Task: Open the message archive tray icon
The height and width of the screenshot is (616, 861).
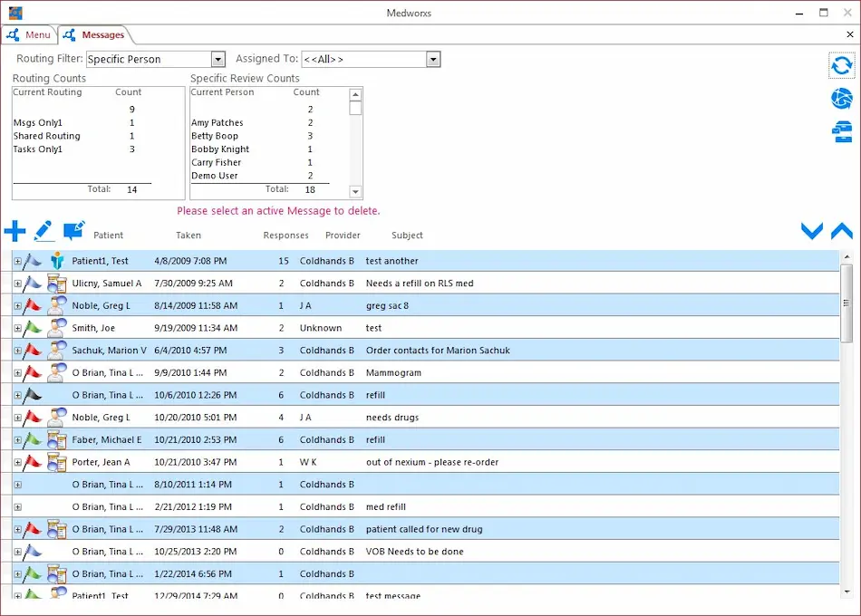Action: coord(841,131)
